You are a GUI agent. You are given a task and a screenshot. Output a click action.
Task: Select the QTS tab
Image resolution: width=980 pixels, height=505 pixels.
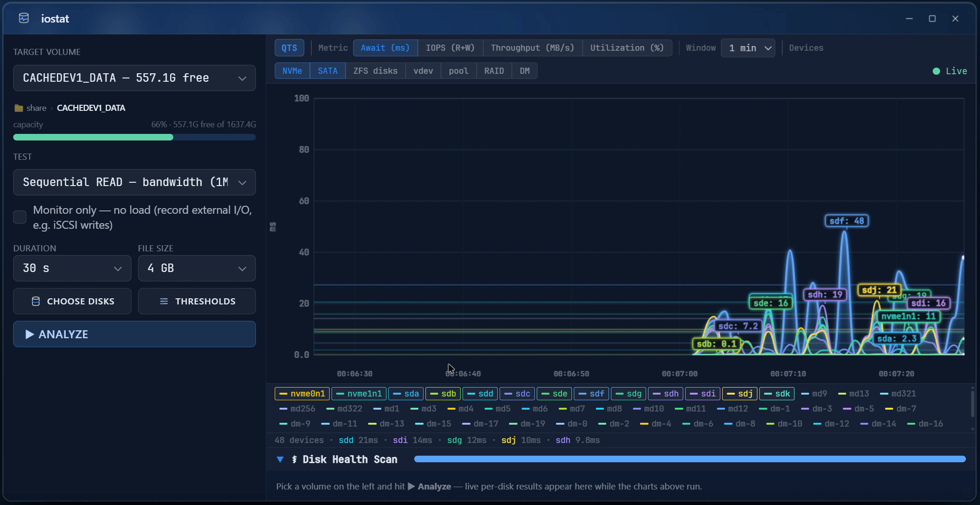(x=289, y=48)
